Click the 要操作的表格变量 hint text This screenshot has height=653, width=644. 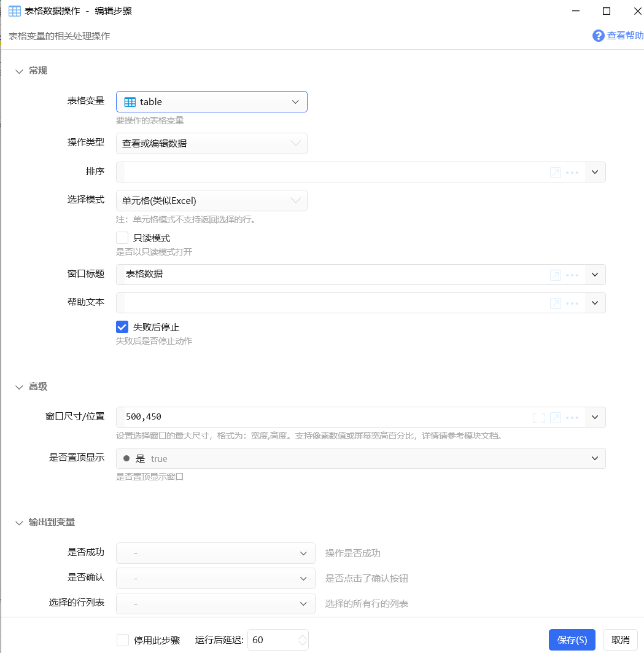[x=150, y=120]
